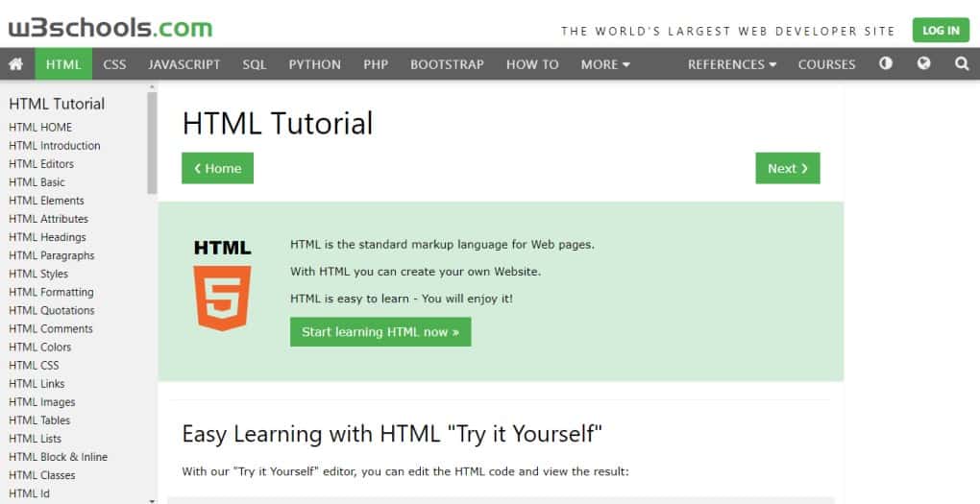980x504 pixels.
Task: Open HTML HOME in sidebar
Action: click(x=40, y=127)
